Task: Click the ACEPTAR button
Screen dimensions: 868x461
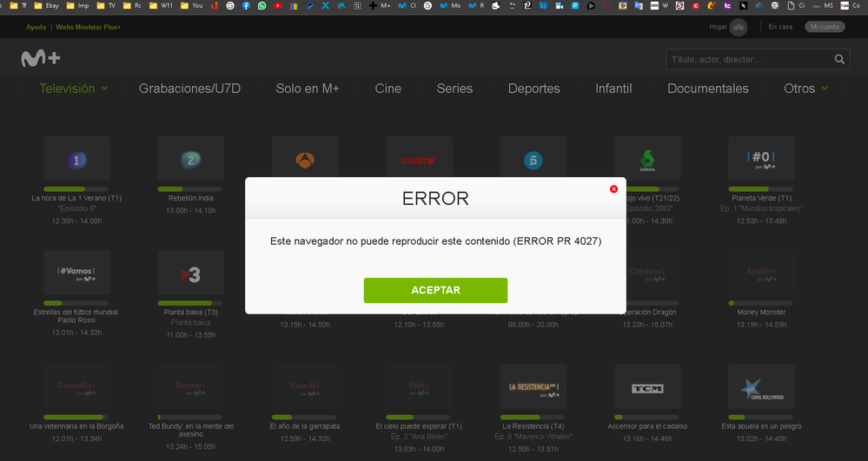Action: point(435,290)
